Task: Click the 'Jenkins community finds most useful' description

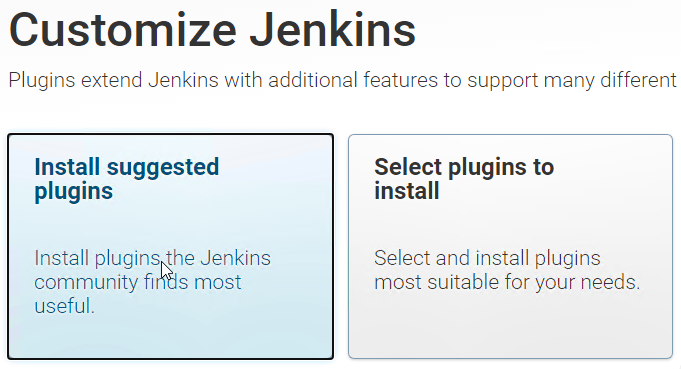Action: pos(152,282)
